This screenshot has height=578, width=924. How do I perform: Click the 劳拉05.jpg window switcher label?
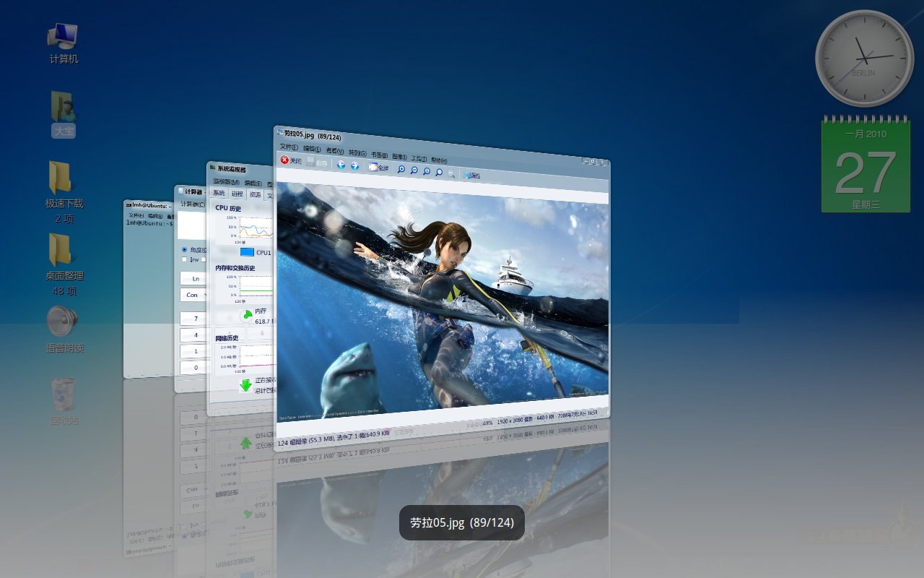click(x=462, y=522)
